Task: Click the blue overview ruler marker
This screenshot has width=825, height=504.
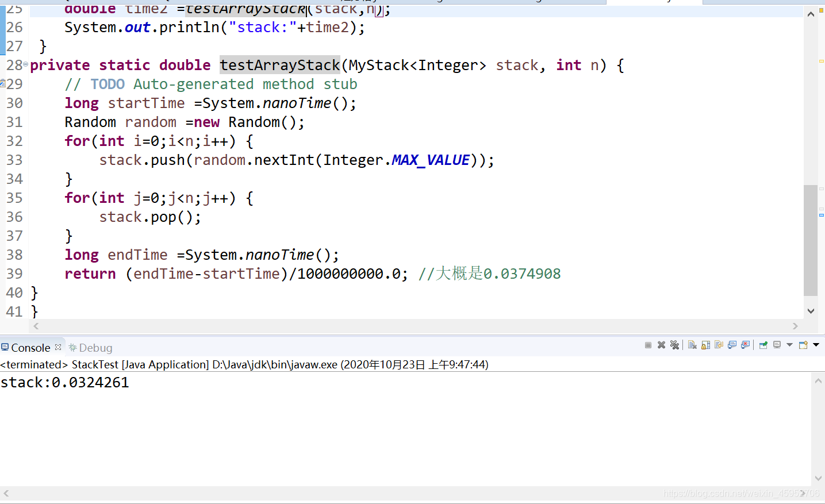Action: (x=822, y=215)
